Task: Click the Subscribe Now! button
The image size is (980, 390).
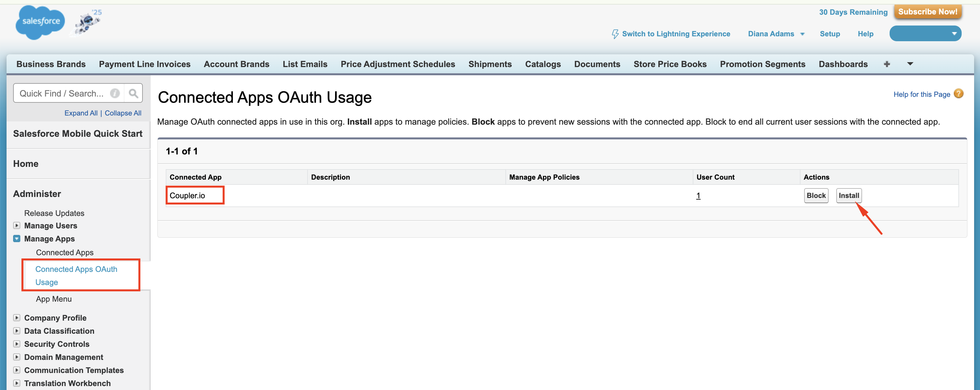Action: pyautogui.click(x=928, y=12)
